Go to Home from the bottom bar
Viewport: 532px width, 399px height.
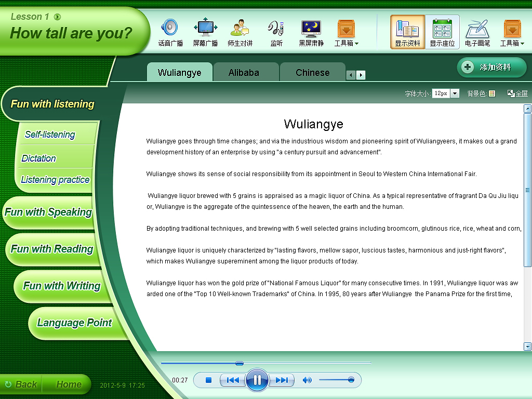69,384
